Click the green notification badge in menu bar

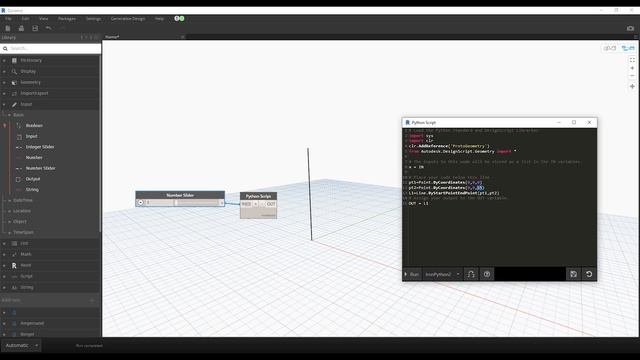(182, 18)
